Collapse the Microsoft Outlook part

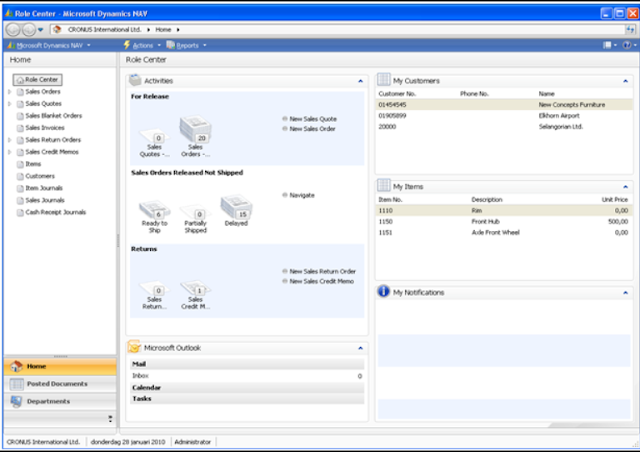click(360, 348)
